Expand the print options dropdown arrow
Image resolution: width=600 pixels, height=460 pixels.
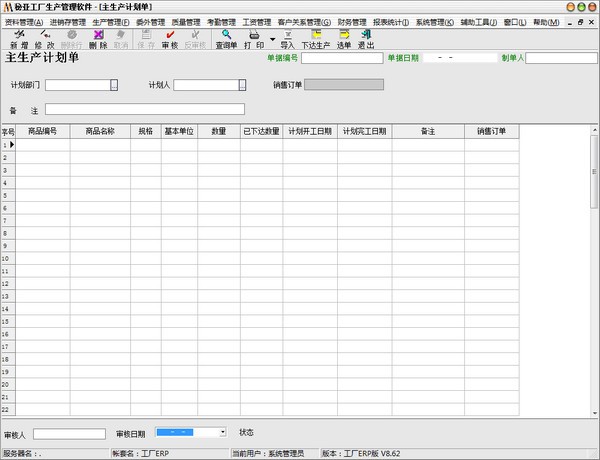coord(272,39)
